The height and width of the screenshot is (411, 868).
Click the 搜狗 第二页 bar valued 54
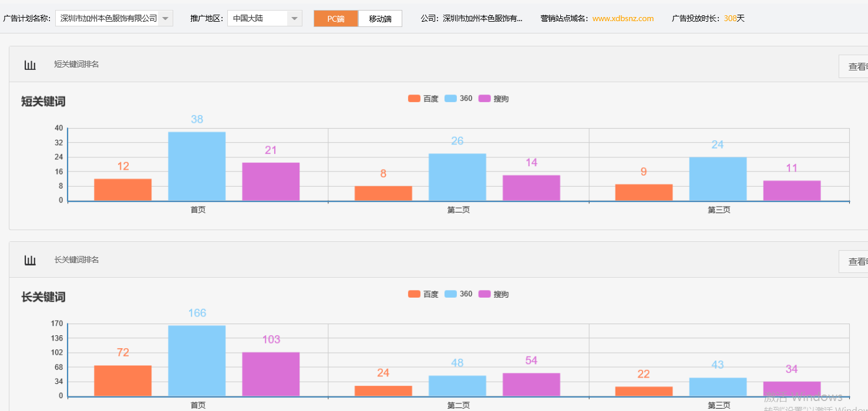point(531,384)
